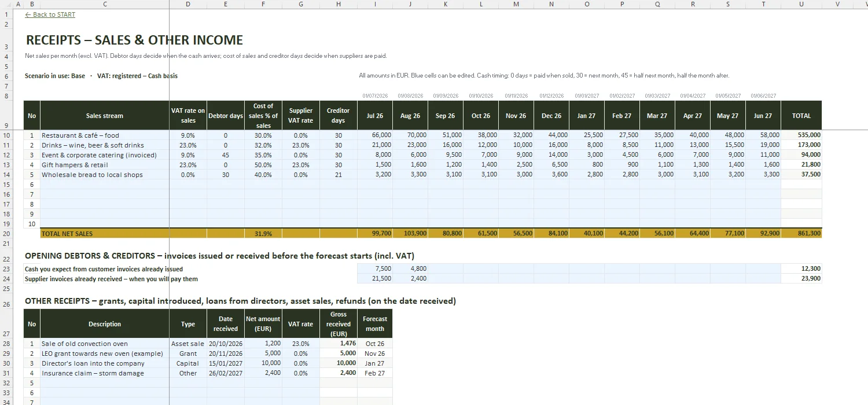Select Drinks row total 173,000
Screen dimensions: 868x405
(801, 145)
